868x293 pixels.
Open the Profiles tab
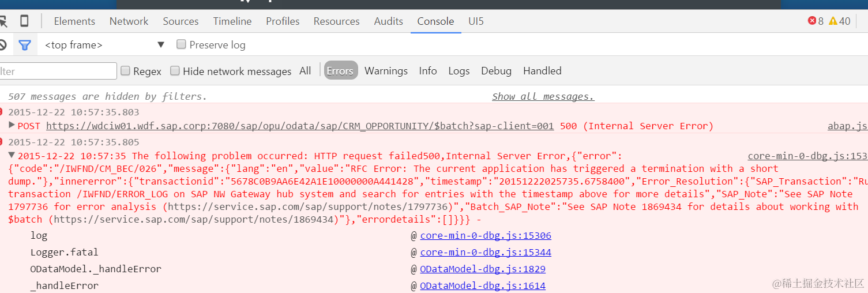click(x=283, y=21)
